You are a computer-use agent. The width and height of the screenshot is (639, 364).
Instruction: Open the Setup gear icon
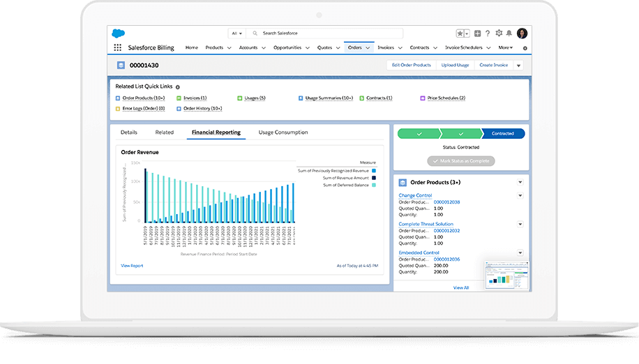pos(498,33)
